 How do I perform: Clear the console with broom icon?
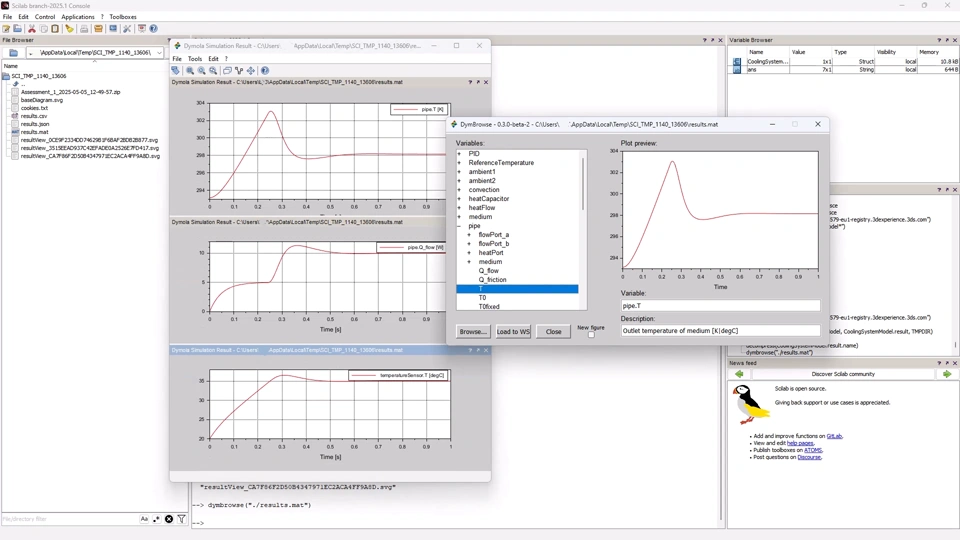(x=69, y=29)
